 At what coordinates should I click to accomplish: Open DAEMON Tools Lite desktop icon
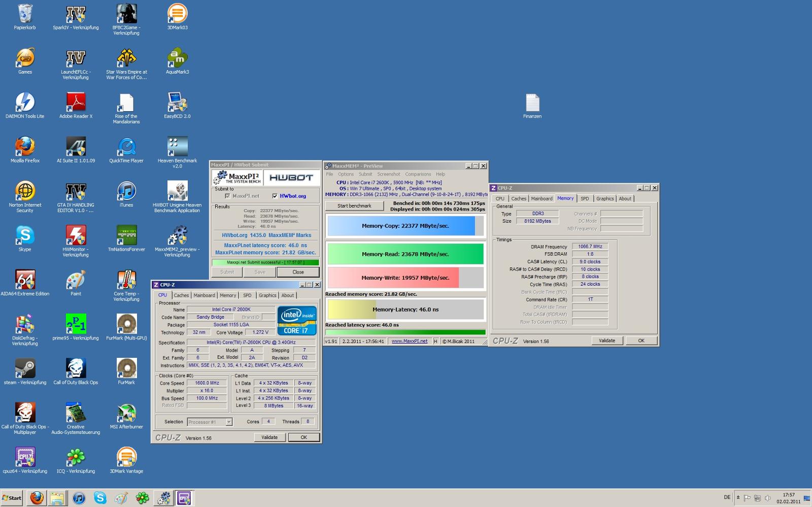point(25,106)
